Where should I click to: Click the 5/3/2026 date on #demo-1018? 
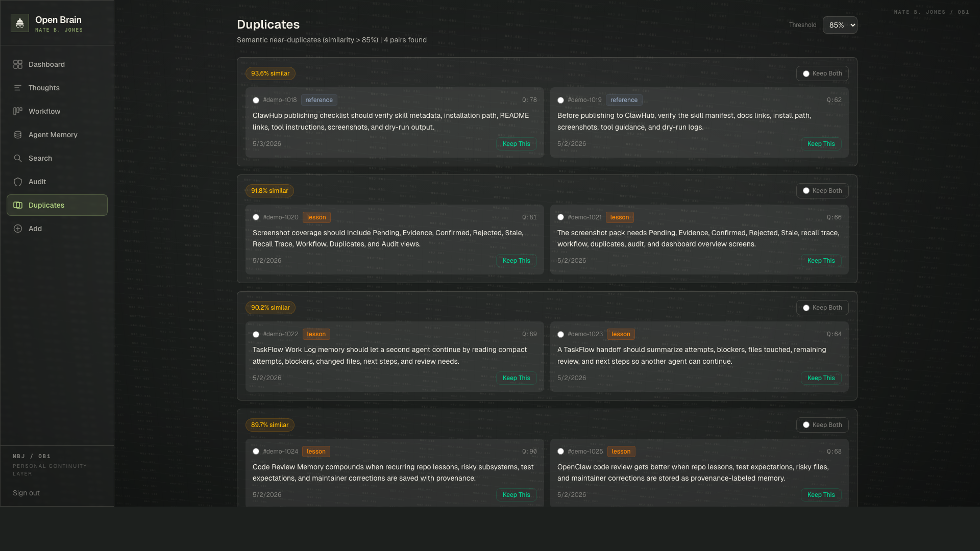click(x=267, y=144)
